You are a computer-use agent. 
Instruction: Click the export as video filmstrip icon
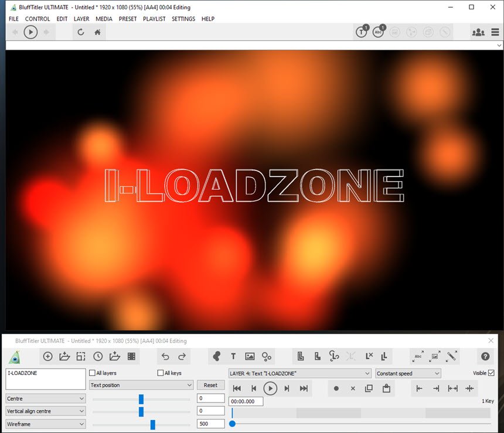click(x=131, y=356)
